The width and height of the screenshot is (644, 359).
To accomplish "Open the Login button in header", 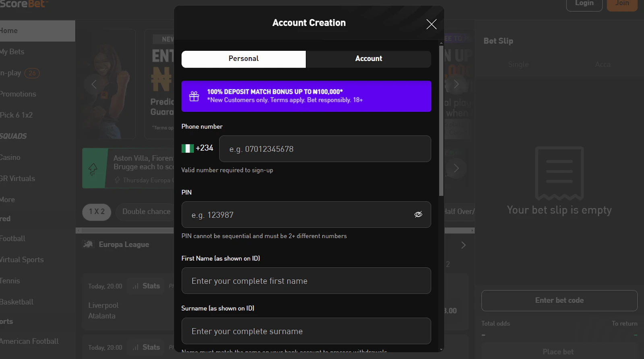I will click(584, 4).
